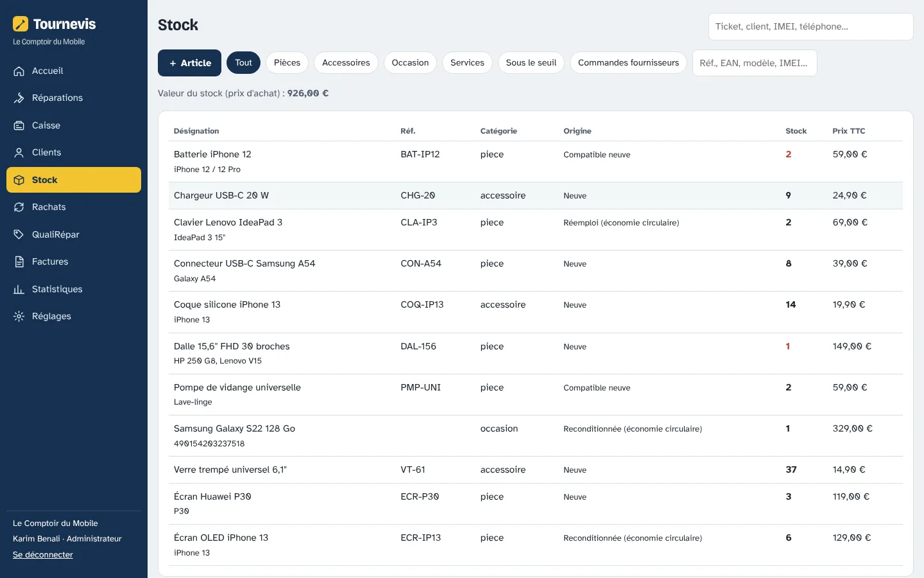
Task: Click the Clients person icon
Action: tap(19, 153)
